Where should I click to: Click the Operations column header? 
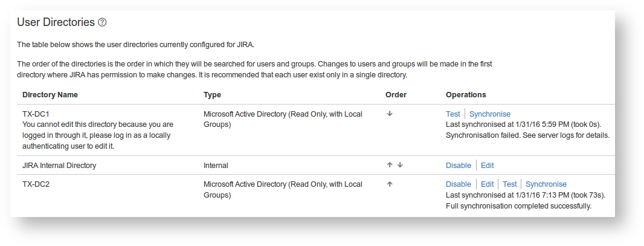(x=466, y=95)
